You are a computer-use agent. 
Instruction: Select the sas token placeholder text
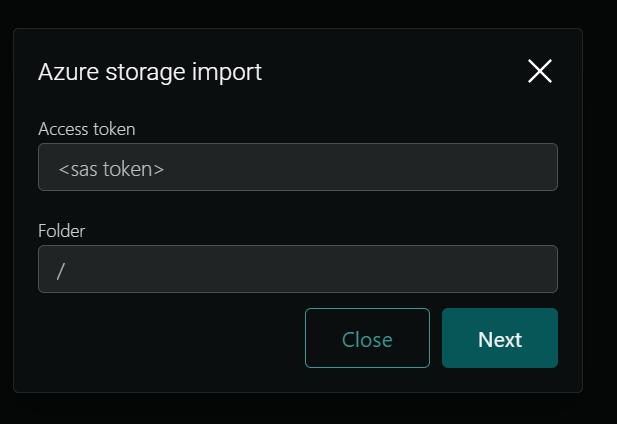click(111, 169)
